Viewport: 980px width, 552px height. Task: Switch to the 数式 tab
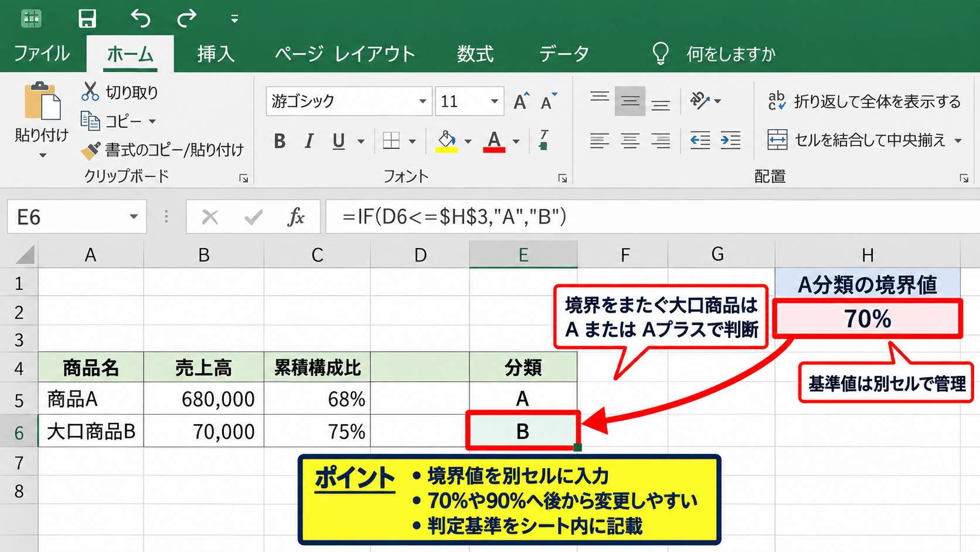click(475, 54)
